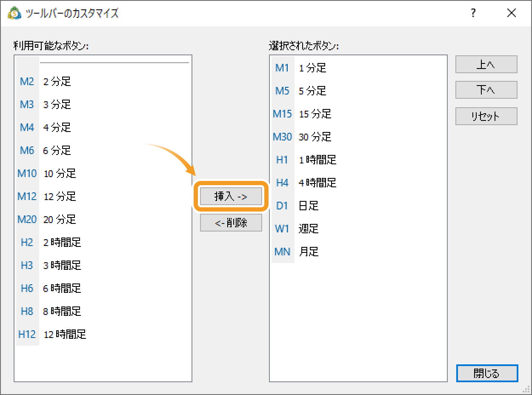Pick the 30 分足 label in selected list
Image resolution: width=532 pixels, height=395 pixels.
[x=315, y=137]
